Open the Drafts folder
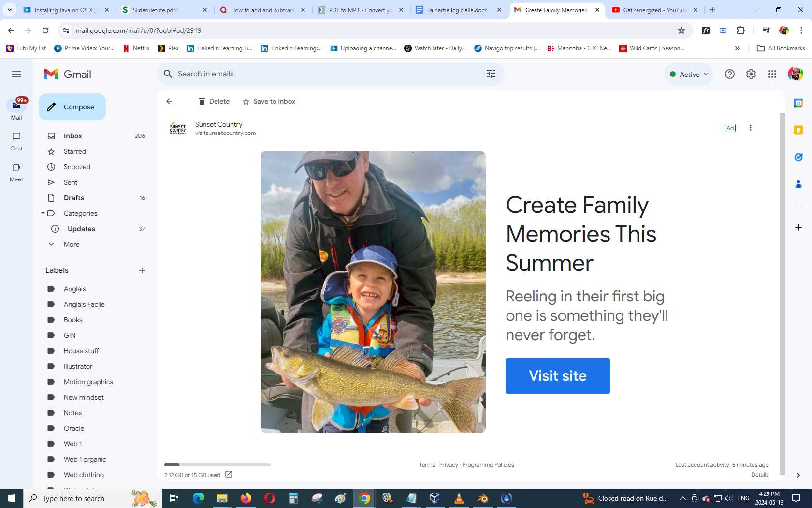The image size is (812, 508). click(74, 198)
